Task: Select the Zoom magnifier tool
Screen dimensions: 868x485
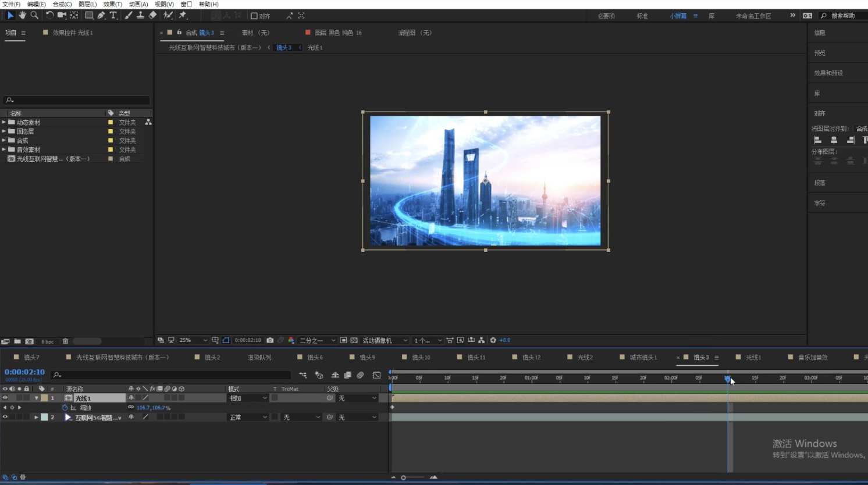Action: (x=34, y=16)
